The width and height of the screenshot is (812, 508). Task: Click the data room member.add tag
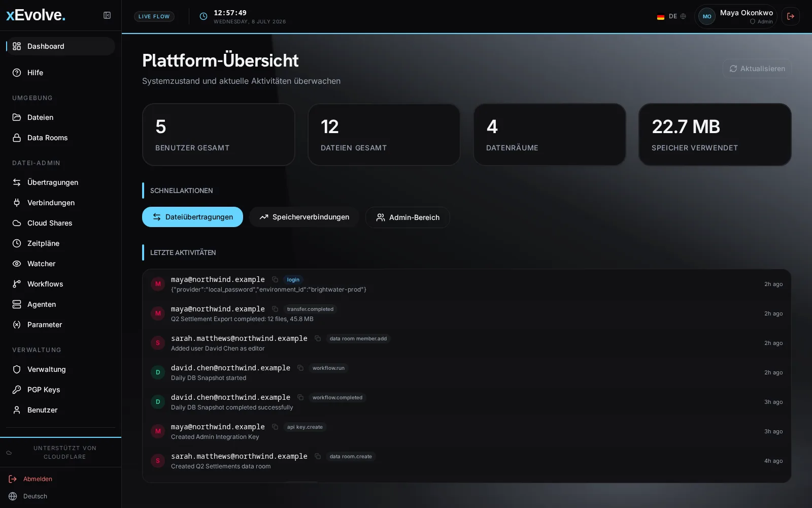358,339
